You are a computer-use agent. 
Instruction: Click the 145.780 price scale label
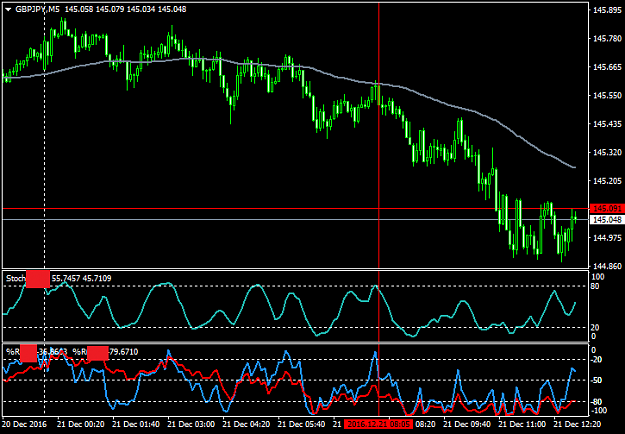605,39
